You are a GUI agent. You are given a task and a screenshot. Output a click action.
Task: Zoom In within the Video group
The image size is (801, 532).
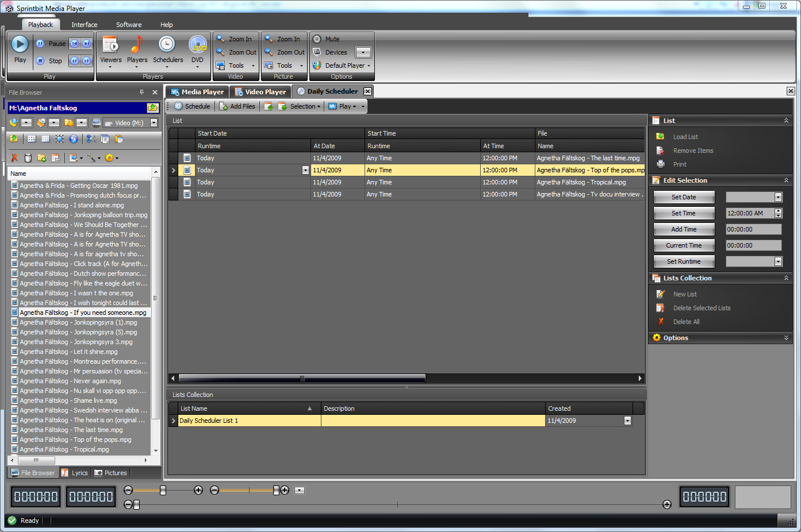pos(235,39)
